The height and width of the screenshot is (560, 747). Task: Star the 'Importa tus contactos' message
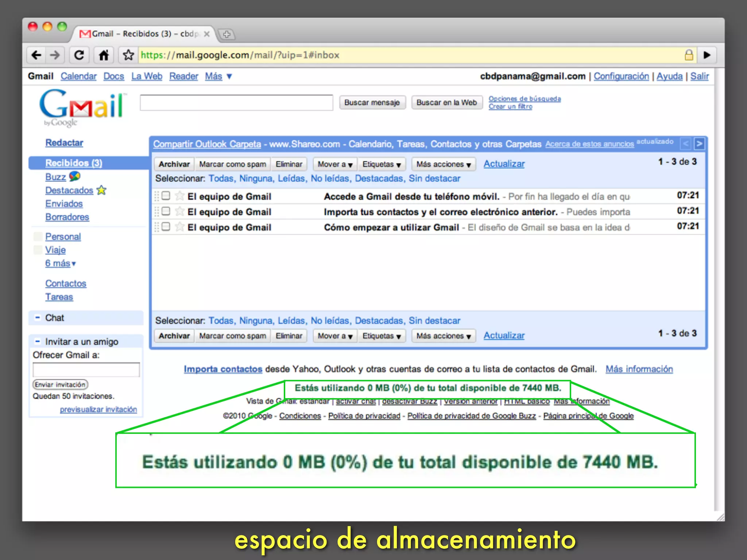point(179,211)
